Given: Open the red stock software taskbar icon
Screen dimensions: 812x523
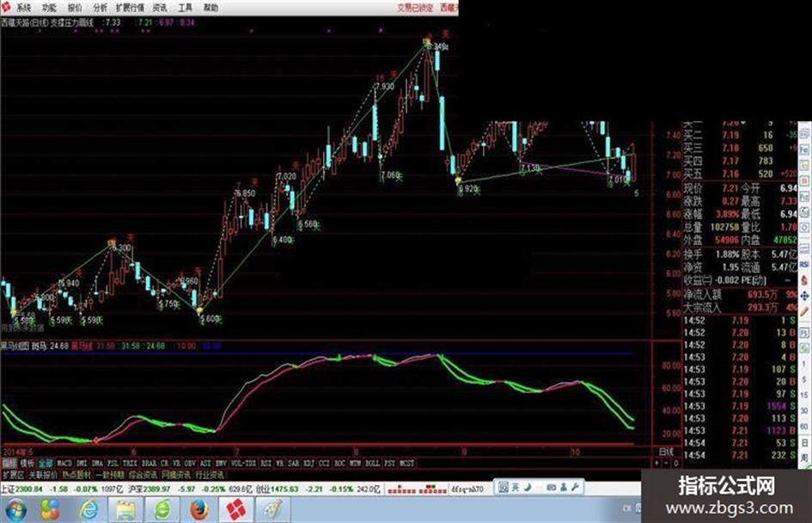Looking at the screenshot, I should [x=235, y=510].
